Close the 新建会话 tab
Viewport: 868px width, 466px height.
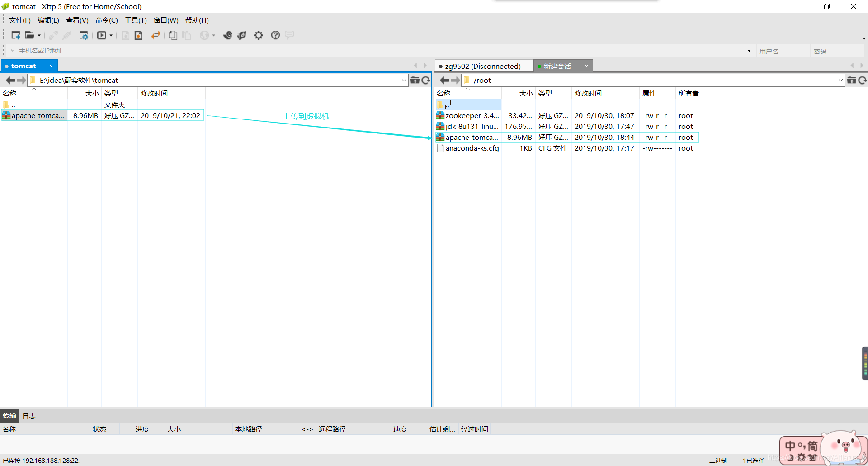[586, 67]
